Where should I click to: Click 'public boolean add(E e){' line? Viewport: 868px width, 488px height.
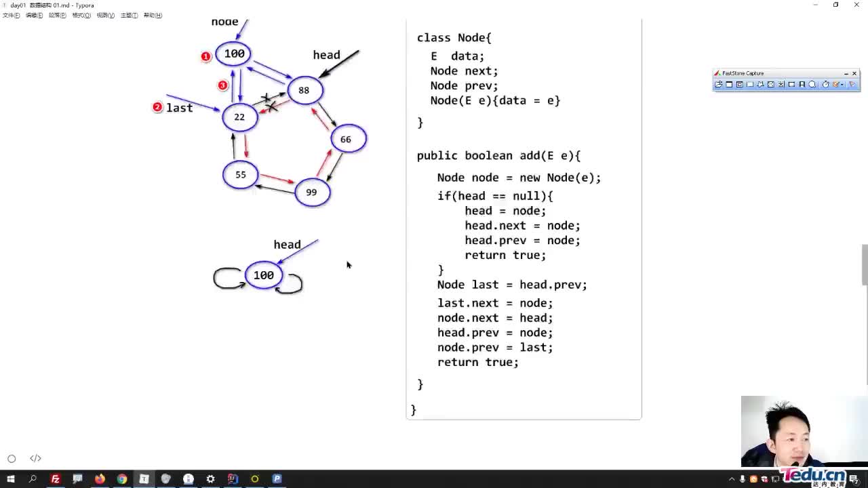coord(498,156)
